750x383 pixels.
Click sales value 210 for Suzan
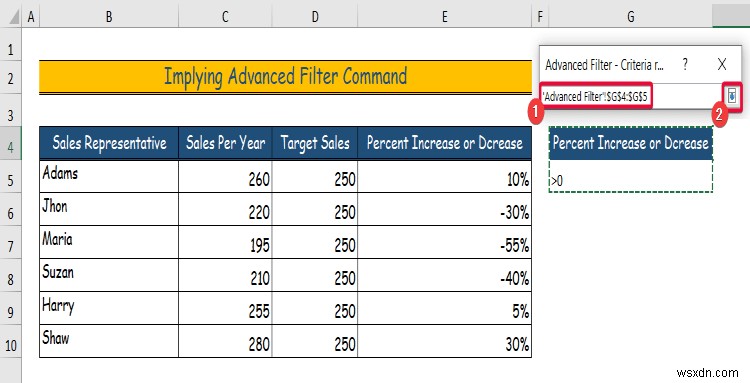click(x=225, y=275)
